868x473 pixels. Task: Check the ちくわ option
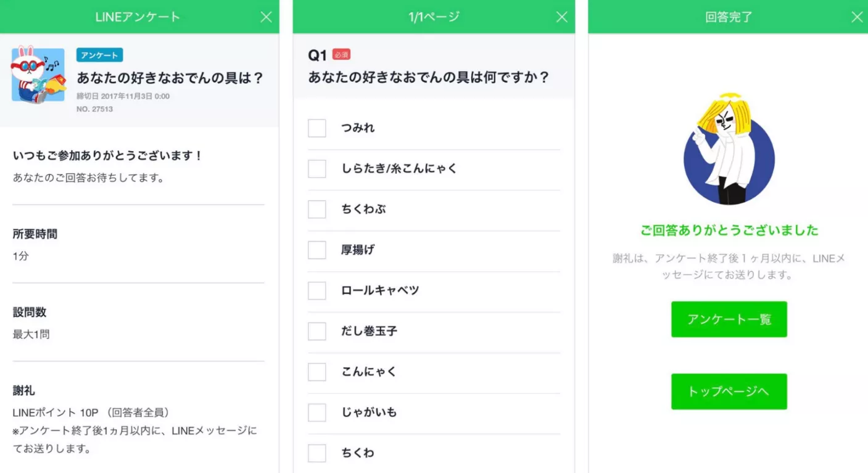click(x=317, y=453)
